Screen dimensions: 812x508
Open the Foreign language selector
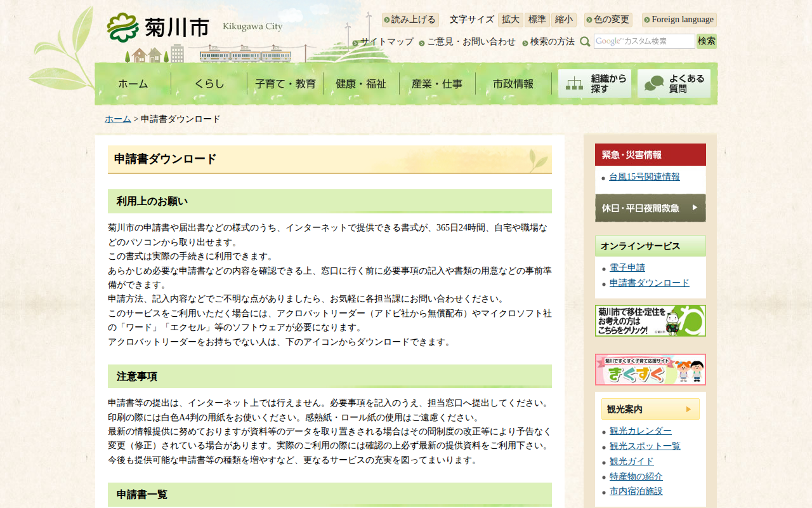click(679, 20)
